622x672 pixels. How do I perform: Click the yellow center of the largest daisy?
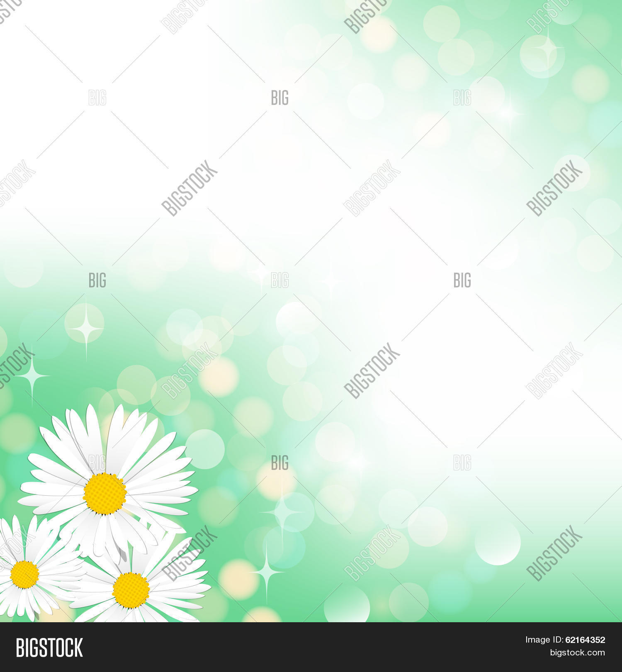tap(104, 494)
